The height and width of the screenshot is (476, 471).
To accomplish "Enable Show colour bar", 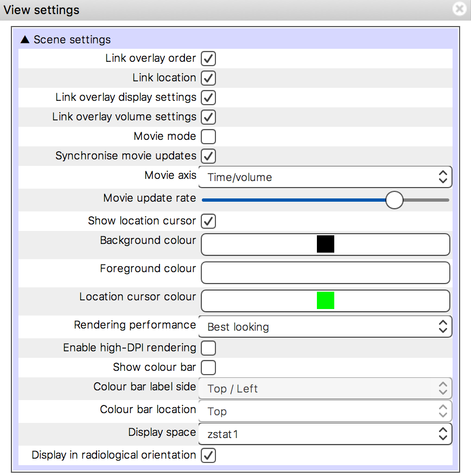I will point(208,368).
